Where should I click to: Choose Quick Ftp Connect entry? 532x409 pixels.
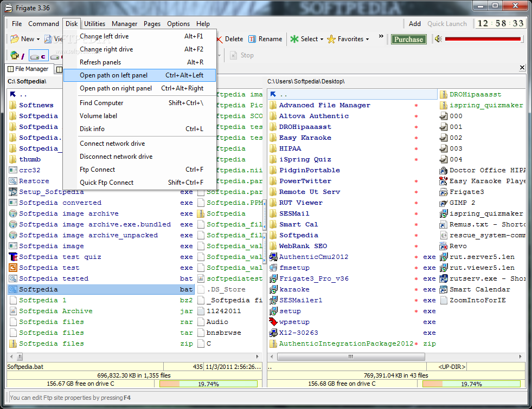[x=139, y=183]
